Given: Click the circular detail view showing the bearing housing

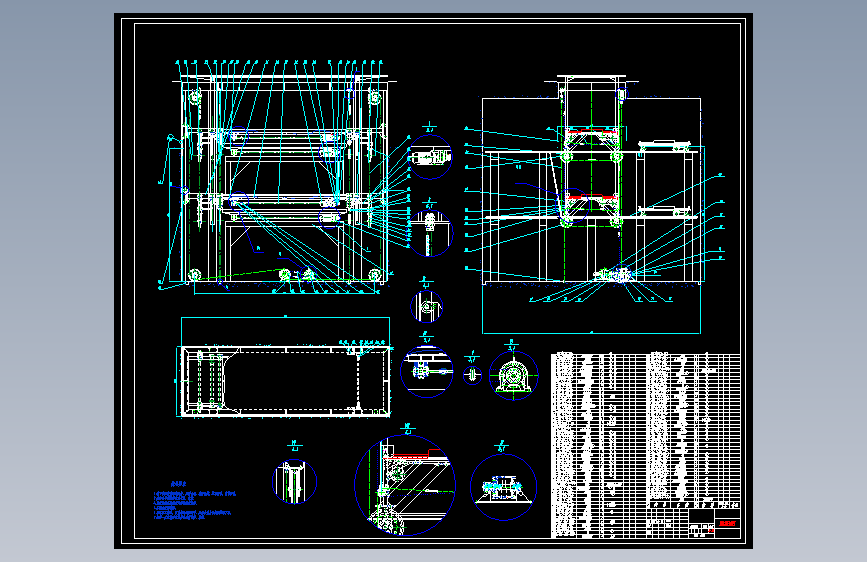Looking at the screenshot, I should pyautogui.click(x=514, y=376).
